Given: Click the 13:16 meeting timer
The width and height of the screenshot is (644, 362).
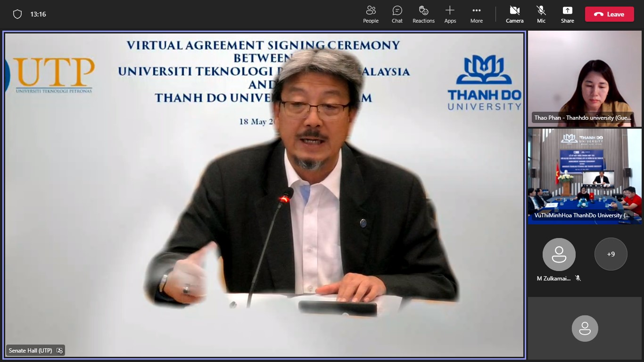Looking at the screenshot, I should 38,14.
